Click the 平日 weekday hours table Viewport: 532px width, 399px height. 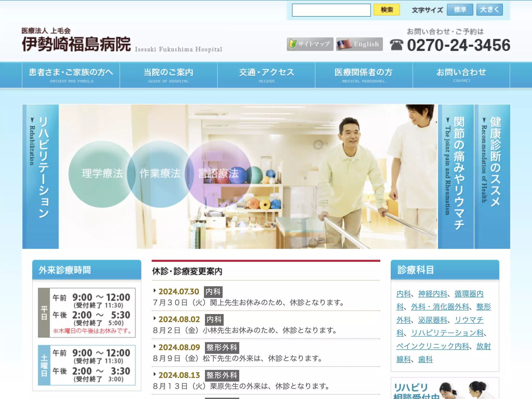tap(87, 313)
